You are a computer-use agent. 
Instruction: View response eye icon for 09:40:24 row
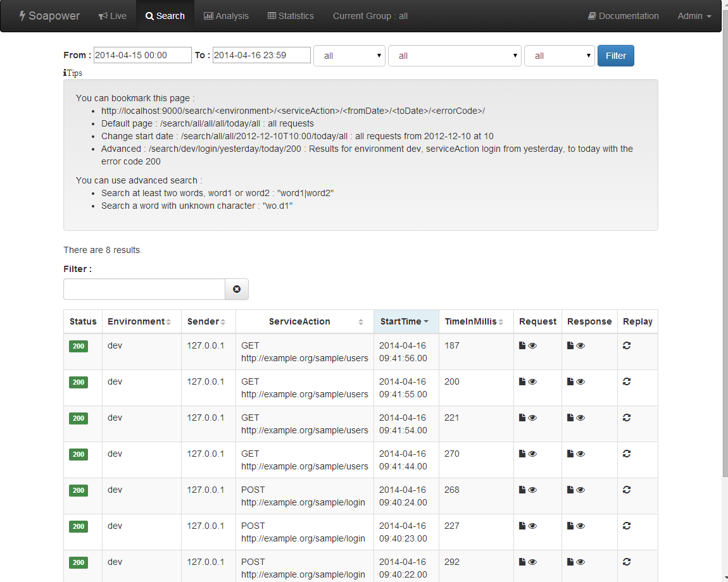coord(581,490)
